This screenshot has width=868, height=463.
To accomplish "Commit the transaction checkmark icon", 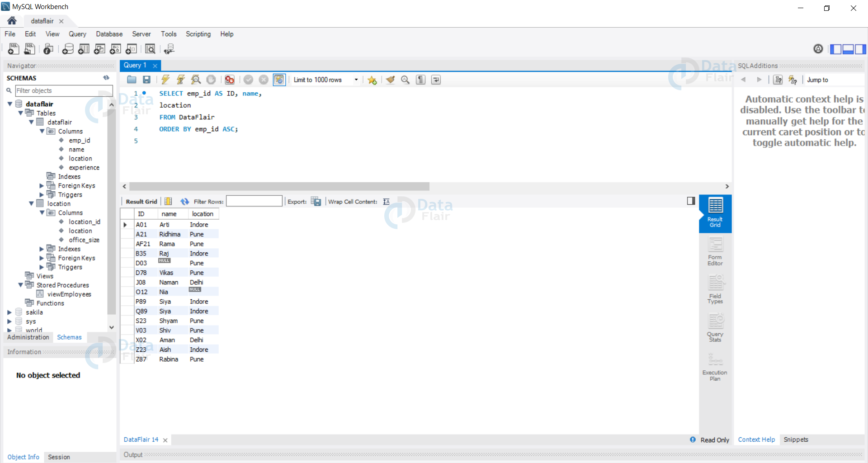I will [248, 80].
